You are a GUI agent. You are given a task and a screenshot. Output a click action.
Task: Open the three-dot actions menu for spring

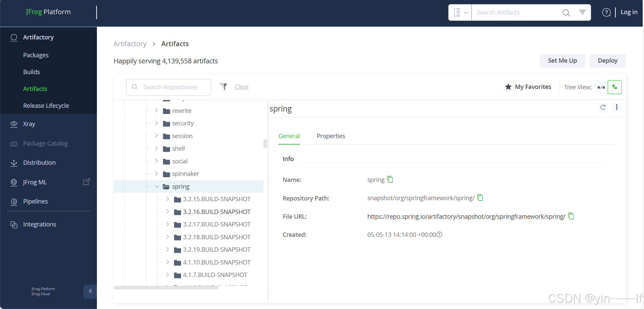coord(616,107)
